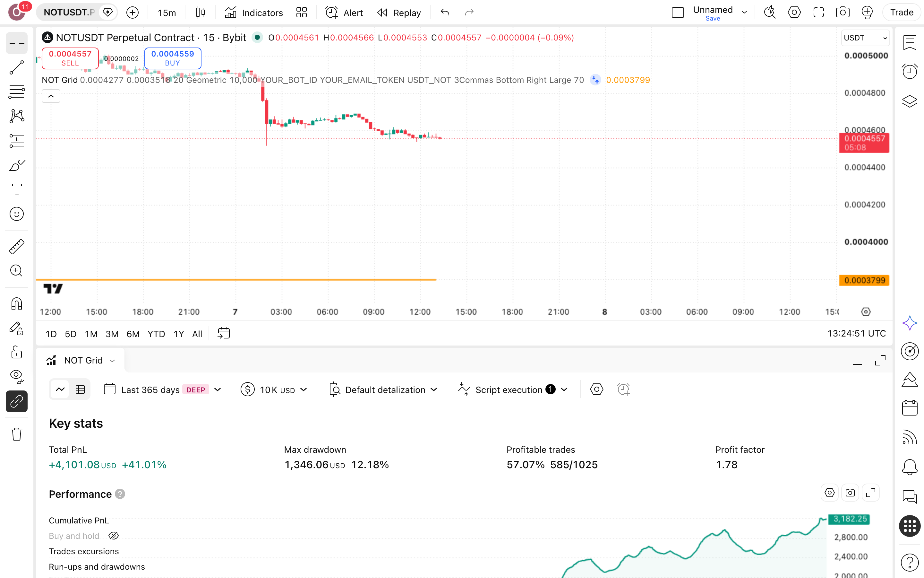
Task: Toggle magnet mode for drawings
Action: [16, 304]
